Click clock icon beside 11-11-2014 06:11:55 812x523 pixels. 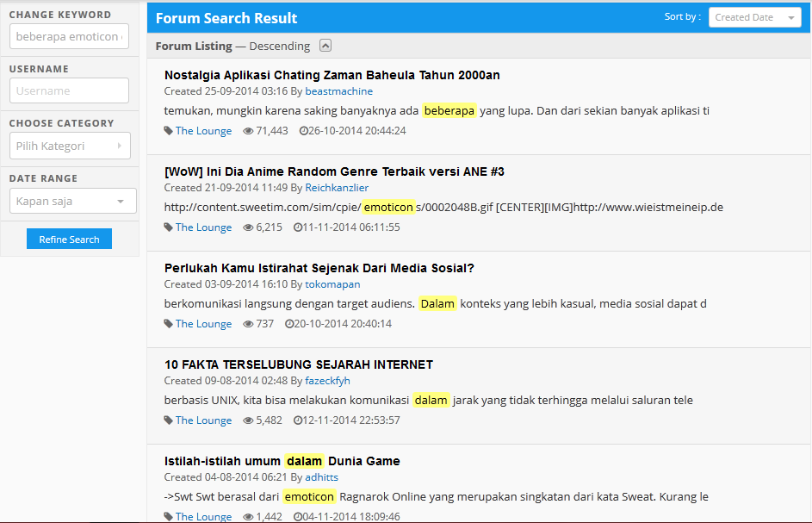tap(298, 227)
